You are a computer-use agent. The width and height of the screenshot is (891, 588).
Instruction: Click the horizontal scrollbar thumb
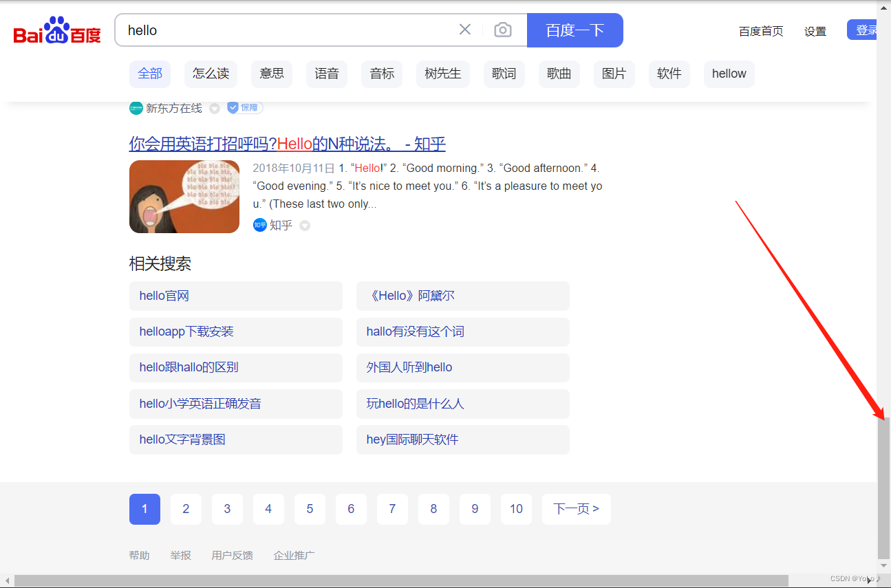[x=401, y=581]
